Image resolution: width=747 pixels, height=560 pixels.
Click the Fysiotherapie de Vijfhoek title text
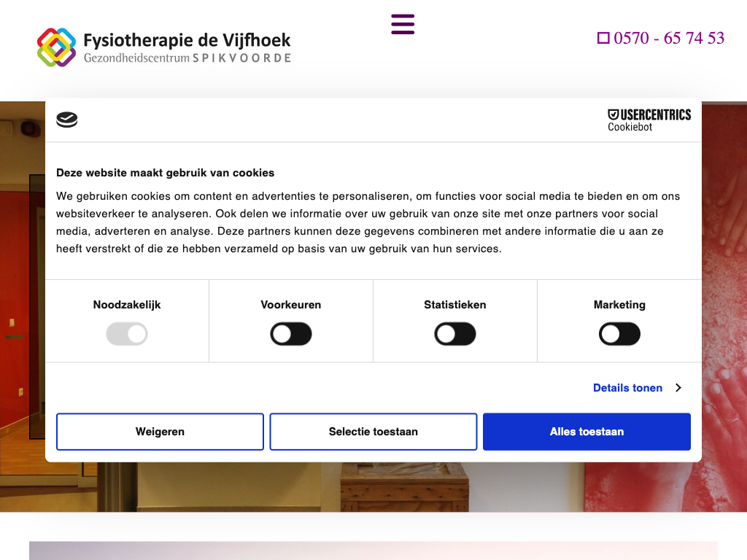click(187, 39)
